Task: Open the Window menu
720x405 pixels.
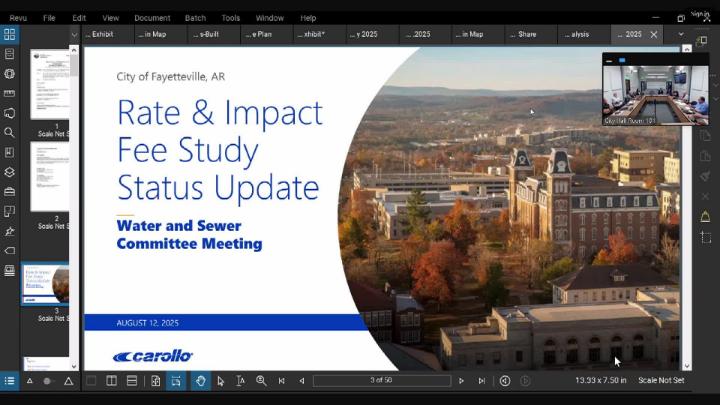Action: [270, 18]
